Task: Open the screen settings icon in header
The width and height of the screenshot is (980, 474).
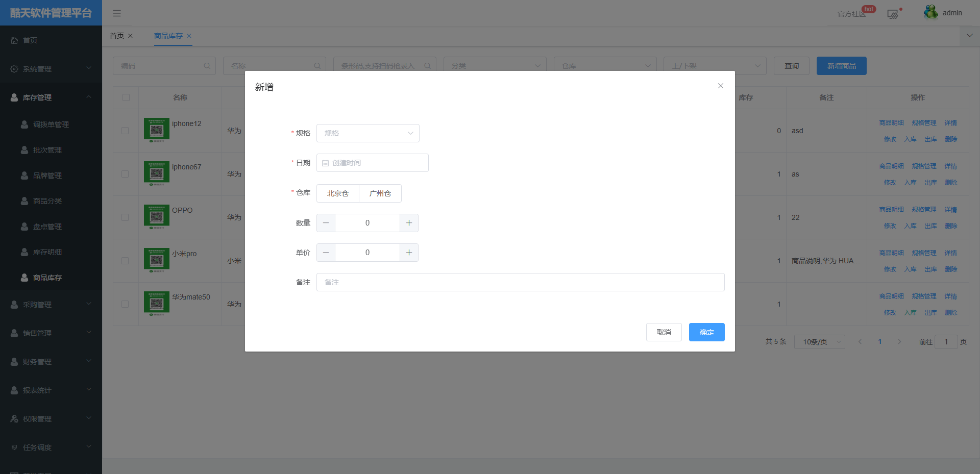Action: (892, 14)
